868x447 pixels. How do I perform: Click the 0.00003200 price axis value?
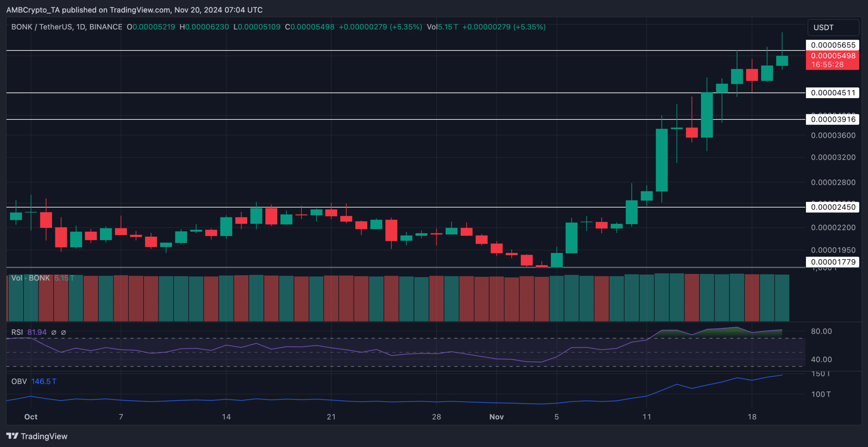[x=833, y=157]
